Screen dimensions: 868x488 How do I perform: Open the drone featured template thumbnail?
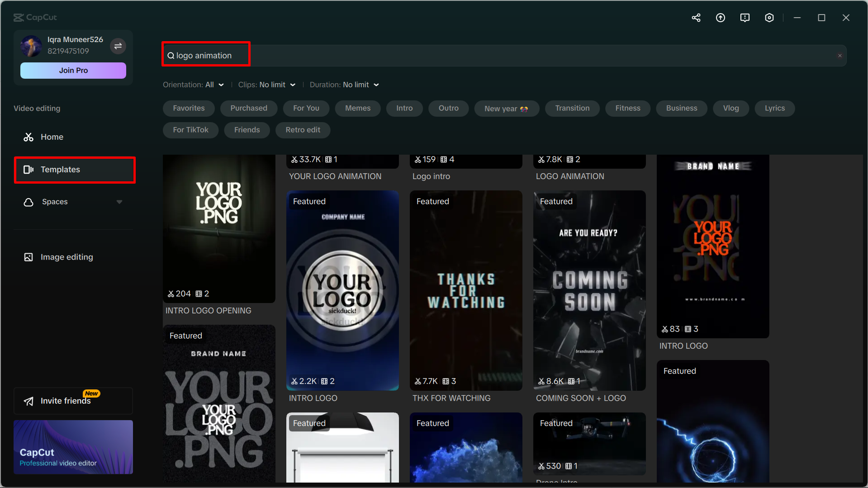pyautogui.click(x=589, y=444)
